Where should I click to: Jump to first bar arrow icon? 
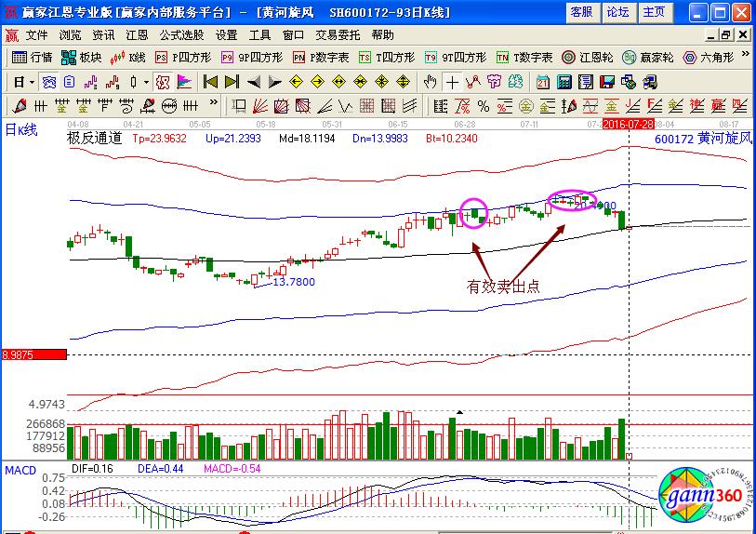pyautogui.click(x=209, y=82)
